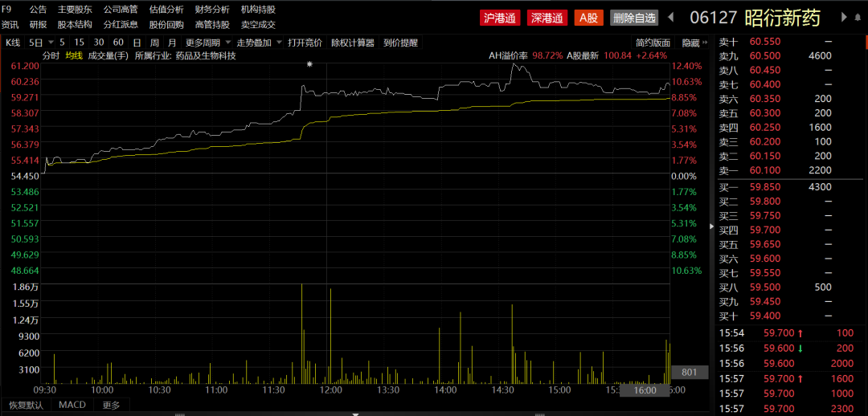The width and height of the screenshot is (868, 416).
Task: Open 估值分析 valuation analysis
Action: (x=166, y=10)
